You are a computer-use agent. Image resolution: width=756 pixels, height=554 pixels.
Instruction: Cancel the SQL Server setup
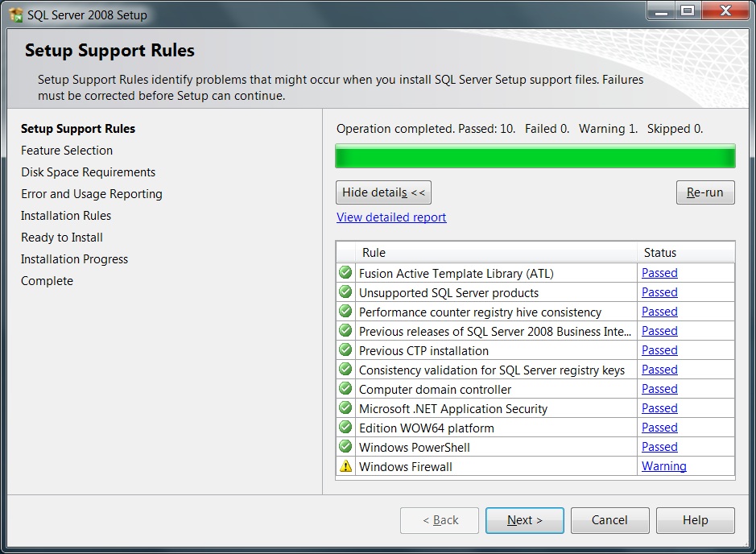(x=609, y=520)
